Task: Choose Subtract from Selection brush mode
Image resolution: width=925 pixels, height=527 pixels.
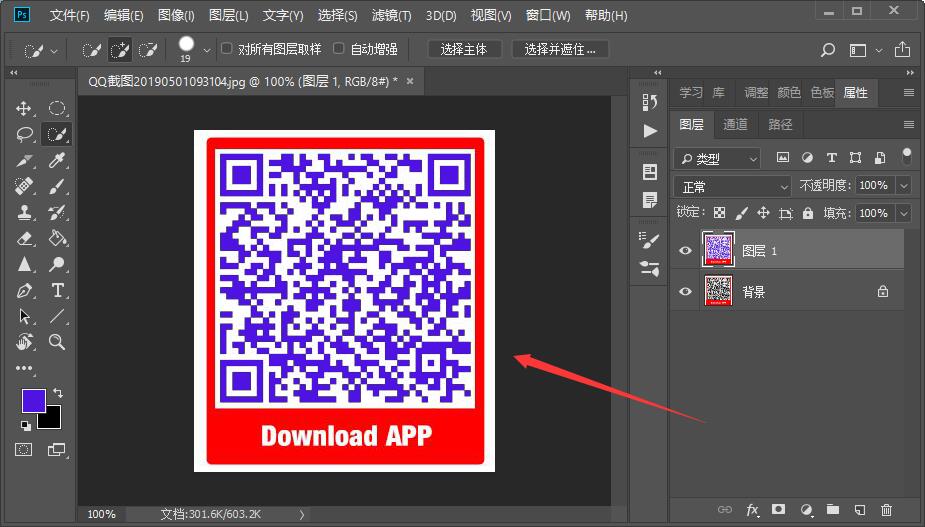Action: [x=148, y=50]
